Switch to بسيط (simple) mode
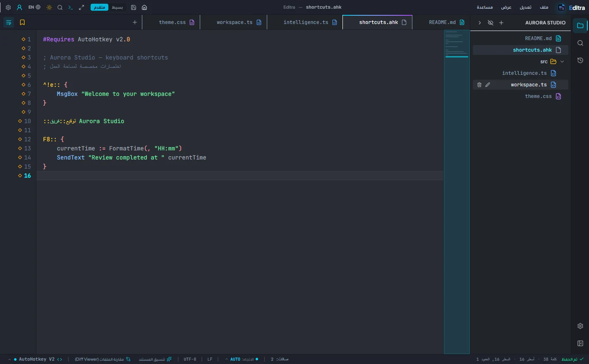Screen dimensions: 589x364 click(x=117, y=7)
